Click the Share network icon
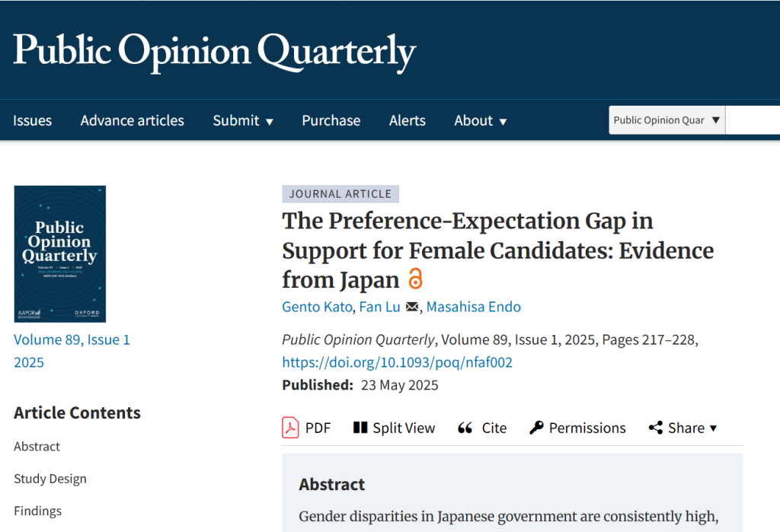This screenshot has width=780, height=532. coord(655,428)
